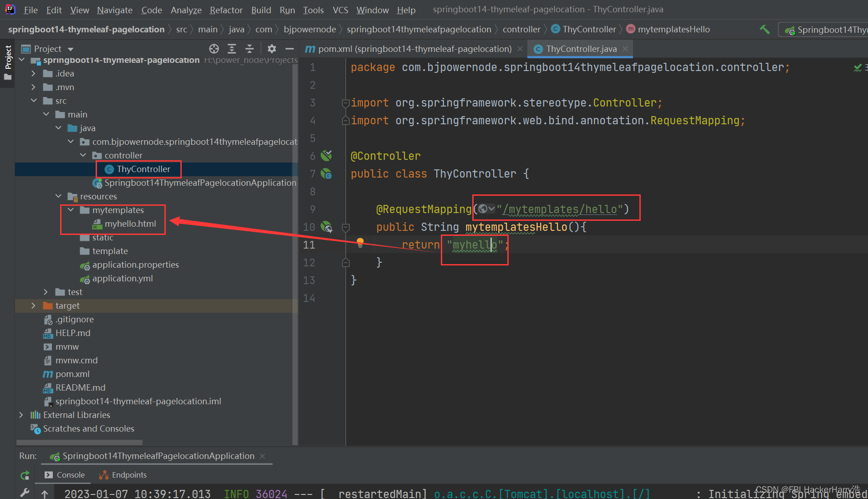This screenshot has width=868, height=499.
Task: Open the Tools menu
Action: (x=313, y=10)
